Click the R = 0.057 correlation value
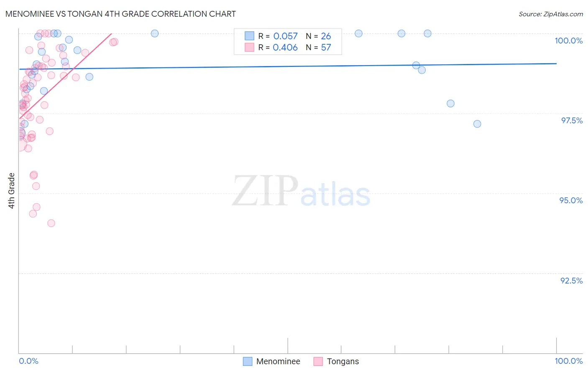This screenshot has height=373, width=588. [278, 36]
